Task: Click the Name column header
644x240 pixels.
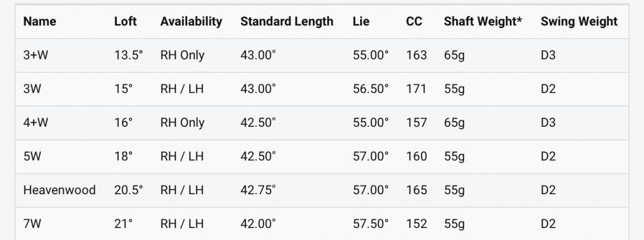Action: tap(39, 21)
